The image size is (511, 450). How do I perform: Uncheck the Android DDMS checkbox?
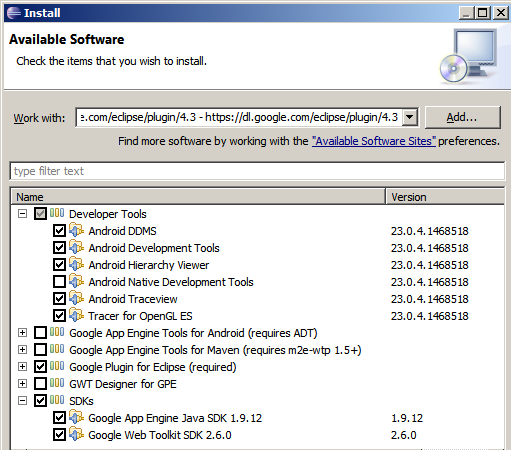click(x=59, y=231)
